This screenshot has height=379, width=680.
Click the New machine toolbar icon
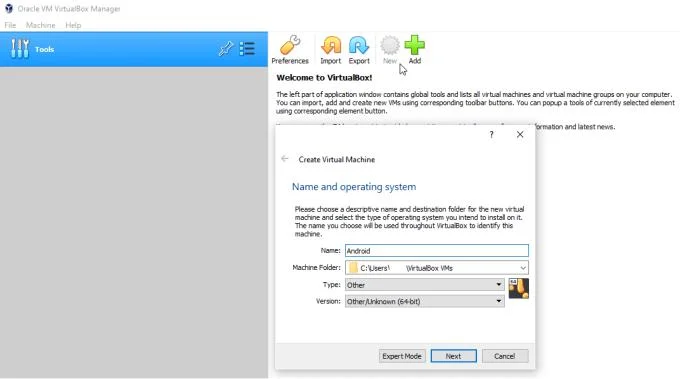389,50
